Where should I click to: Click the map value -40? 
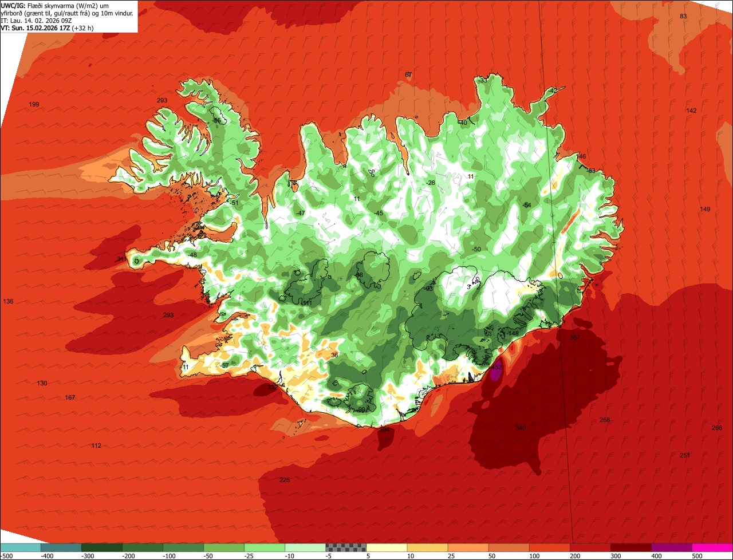coord(463,123)
